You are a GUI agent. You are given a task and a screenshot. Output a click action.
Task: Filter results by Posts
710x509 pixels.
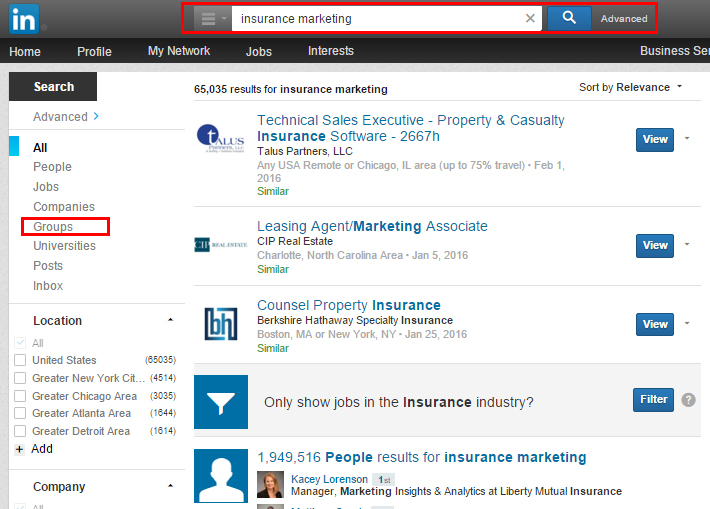[48, 266]
